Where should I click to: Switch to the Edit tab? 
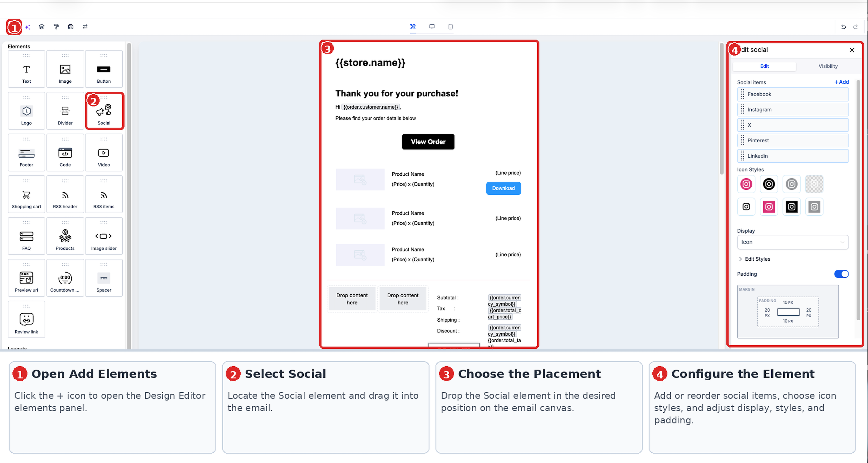coord(764,66)
